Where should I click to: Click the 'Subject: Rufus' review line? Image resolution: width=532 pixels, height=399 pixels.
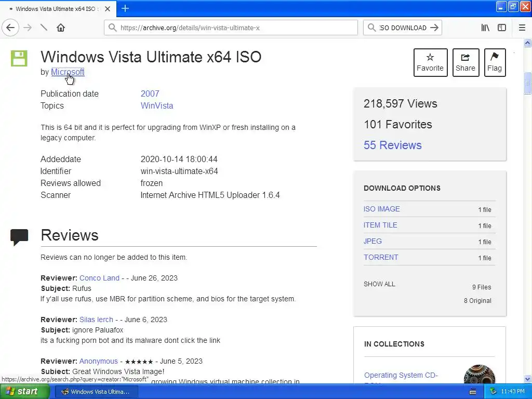[66, 288]
